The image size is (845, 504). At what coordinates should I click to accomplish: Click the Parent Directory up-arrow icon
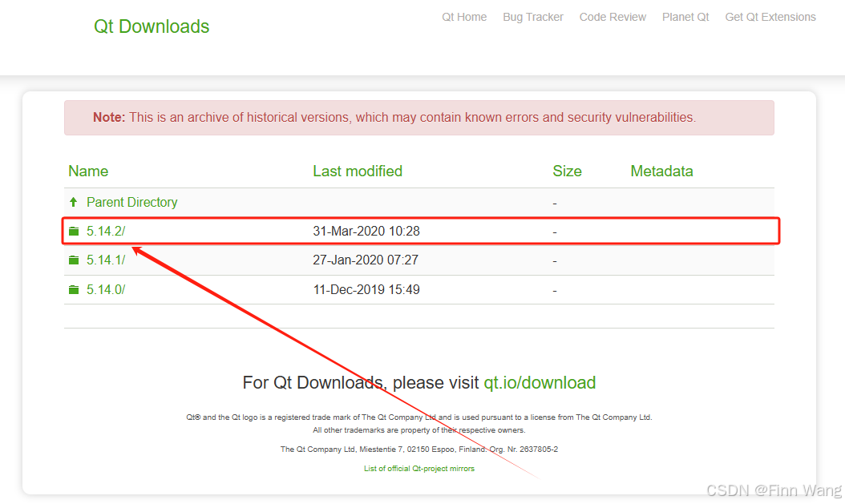(73, 202)
